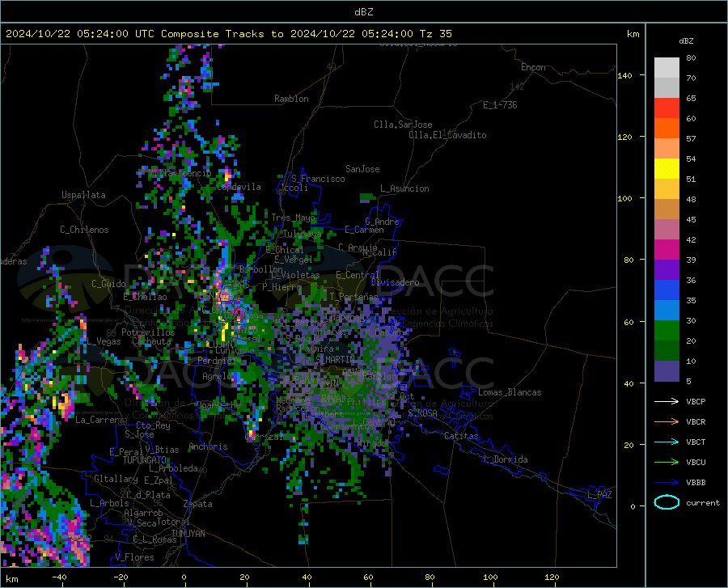Click the '57' value in dBZ legend
The height and width of the screenshot is (588, 728).
coord(691,139)
